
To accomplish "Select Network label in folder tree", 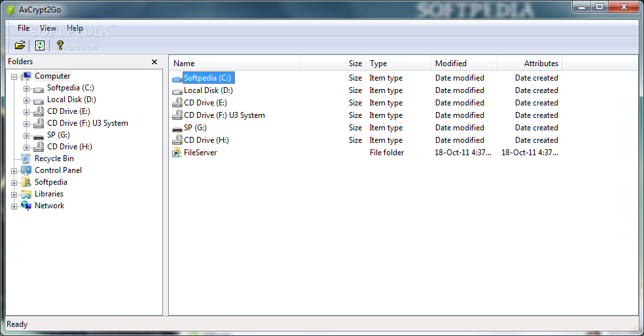I will tap(49, 206).
